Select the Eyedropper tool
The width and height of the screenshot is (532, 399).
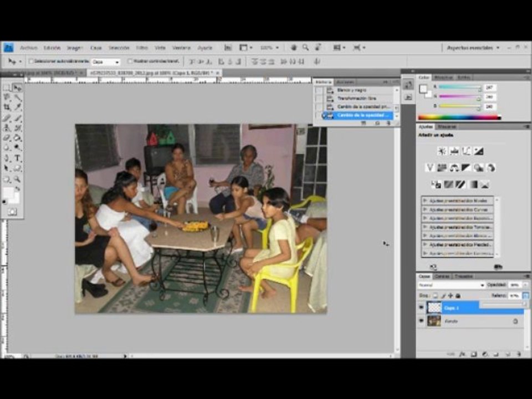tap(17, 108)
